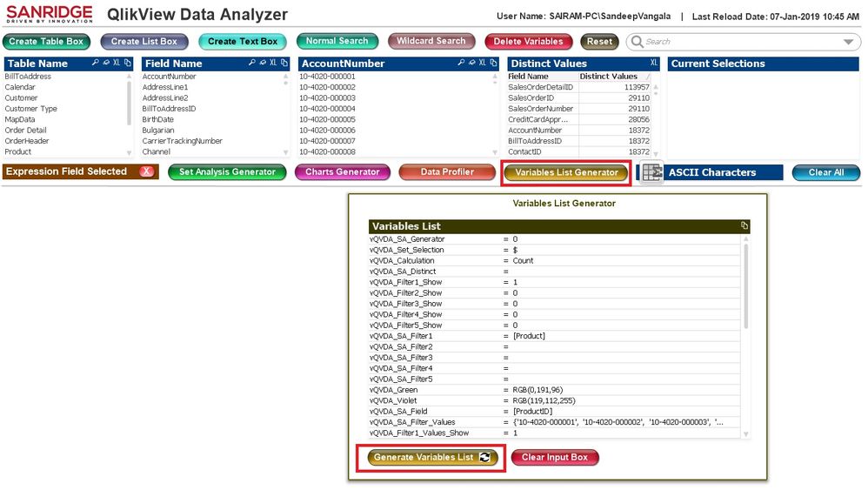Activate Wildcard Search mode

[x=431, y=41]
